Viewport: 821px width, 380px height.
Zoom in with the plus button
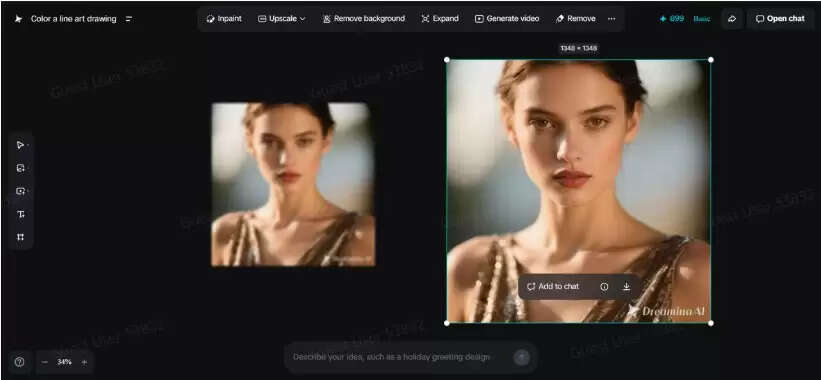point(84,362)
